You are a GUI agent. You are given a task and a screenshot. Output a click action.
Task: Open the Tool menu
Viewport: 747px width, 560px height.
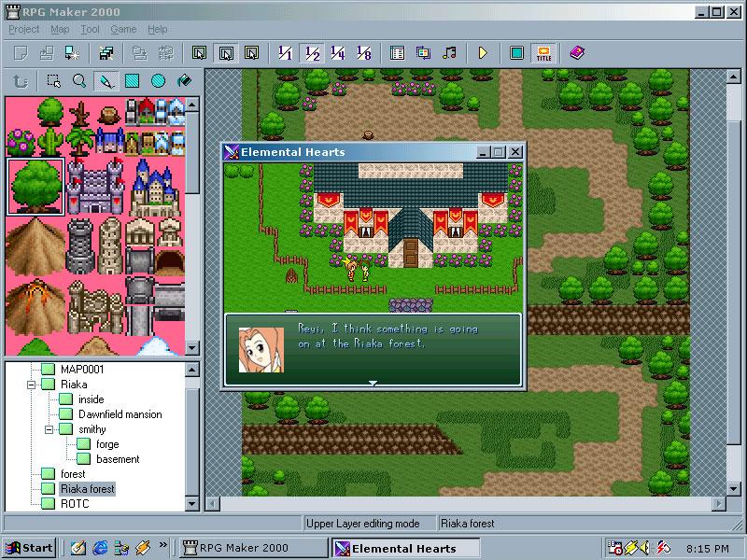click(x=90, y=29)
